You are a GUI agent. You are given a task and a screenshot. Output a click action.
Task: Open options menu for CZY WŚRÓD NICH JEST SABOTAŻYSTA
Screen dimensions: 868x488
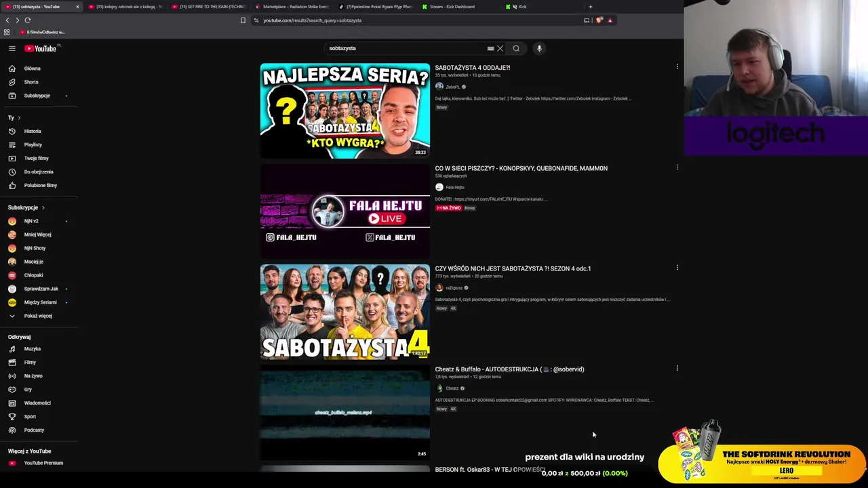(677, 268)
